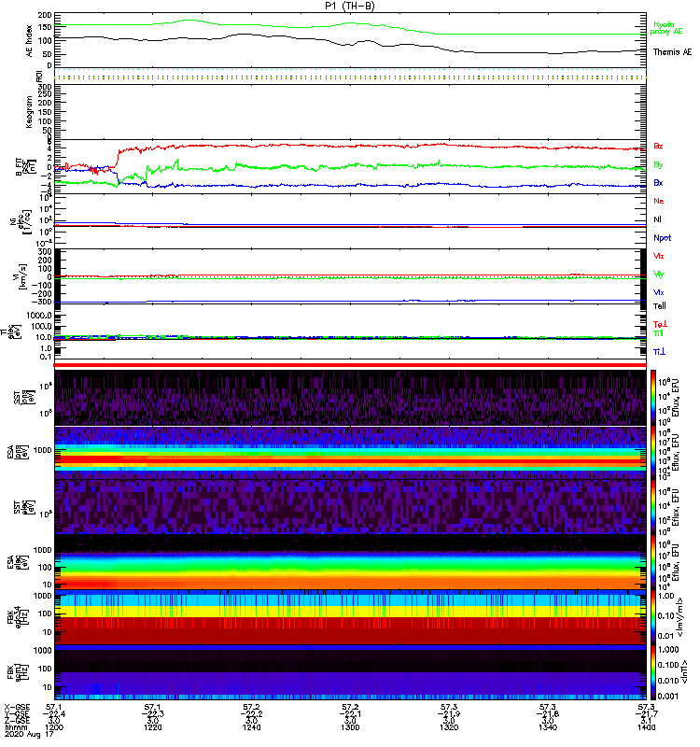
Task: Click the hhmm row label
Action: (14, 728)
